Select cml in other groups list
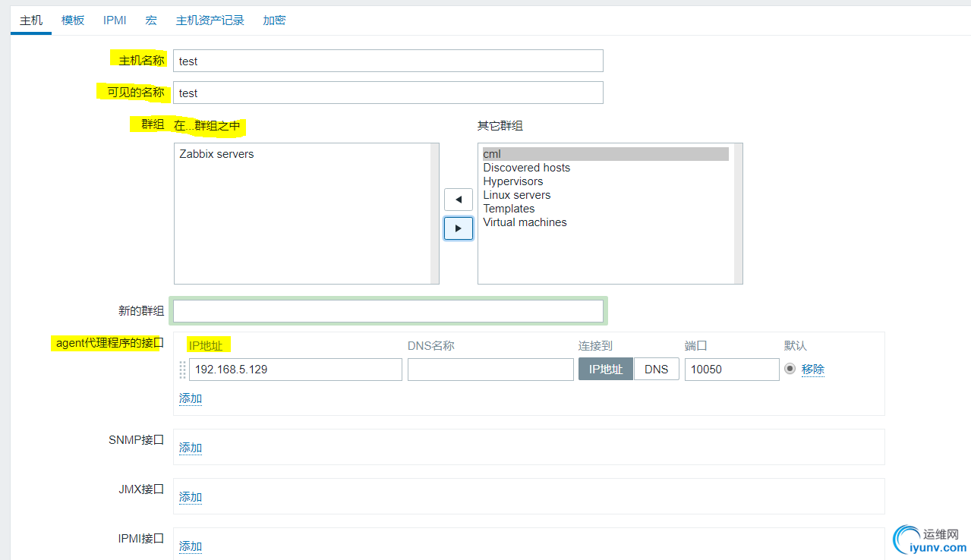The image size is (971, 560). pos(605,154)
